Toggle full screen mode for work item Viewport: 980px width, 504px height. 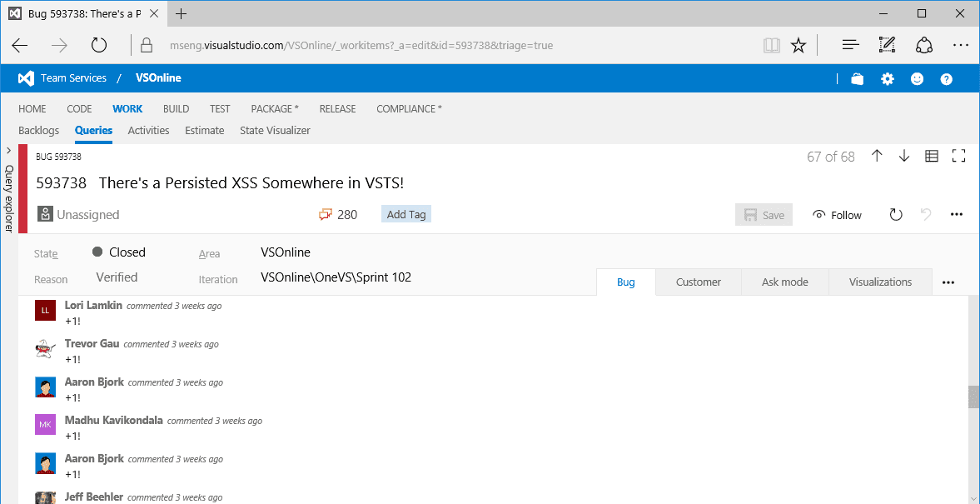[x=958, y=157]
